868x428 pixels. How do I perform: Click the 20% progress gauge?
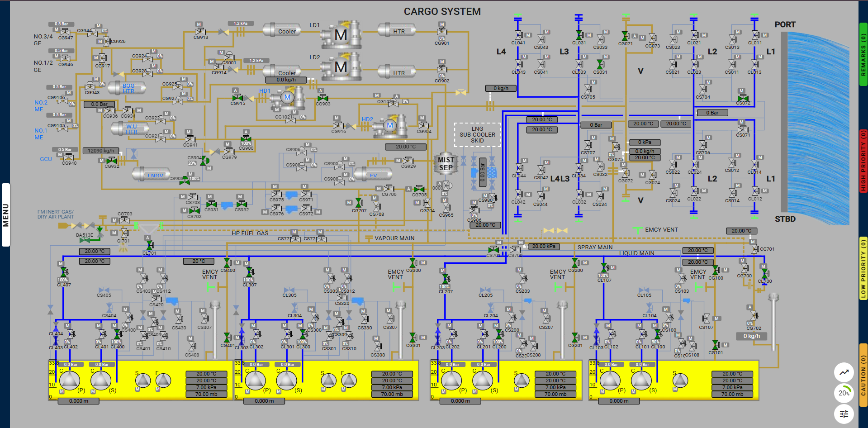844,393
